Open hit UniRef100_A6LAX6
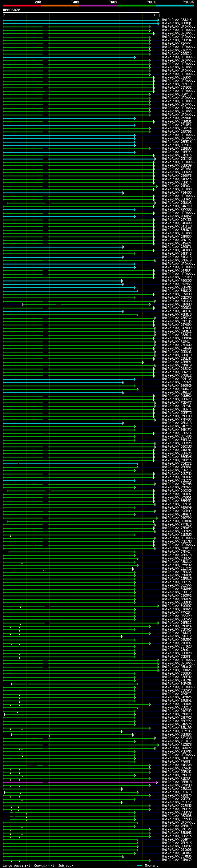The image size is (197, 868). coord(176,667)
